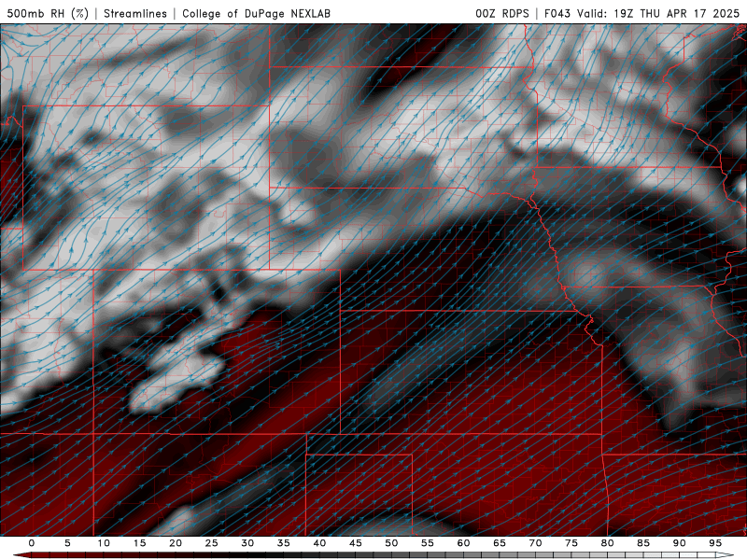Click the color bar label "80"
The width and height of the screenshot is (747, 560).
[x=608, y=543]
